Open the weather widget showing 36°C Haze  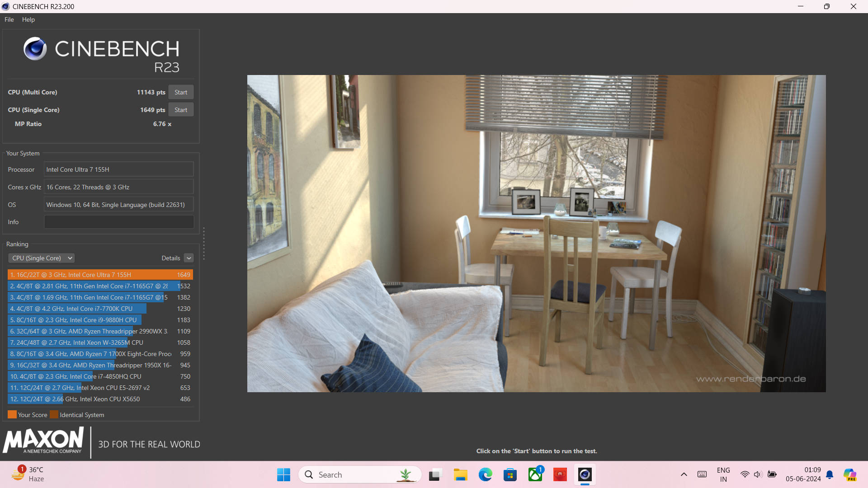(x=28, y=474)
